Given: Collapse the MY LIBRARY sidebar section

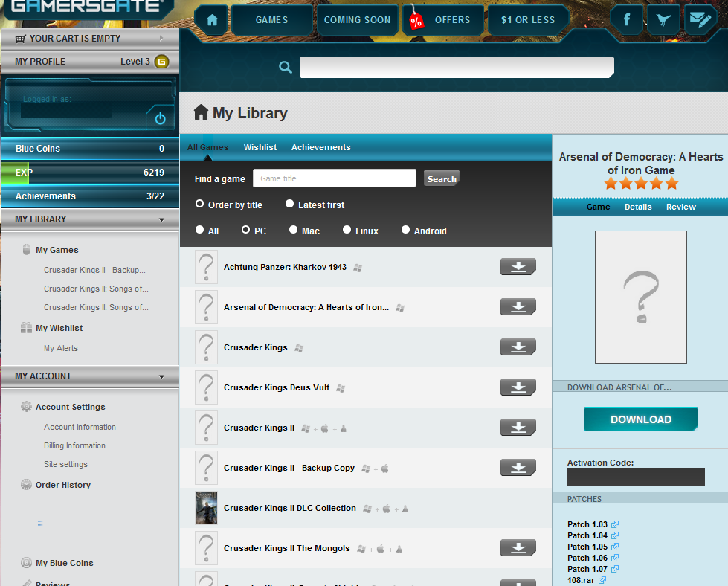Looking at the screenshot, I should point(161,219).
